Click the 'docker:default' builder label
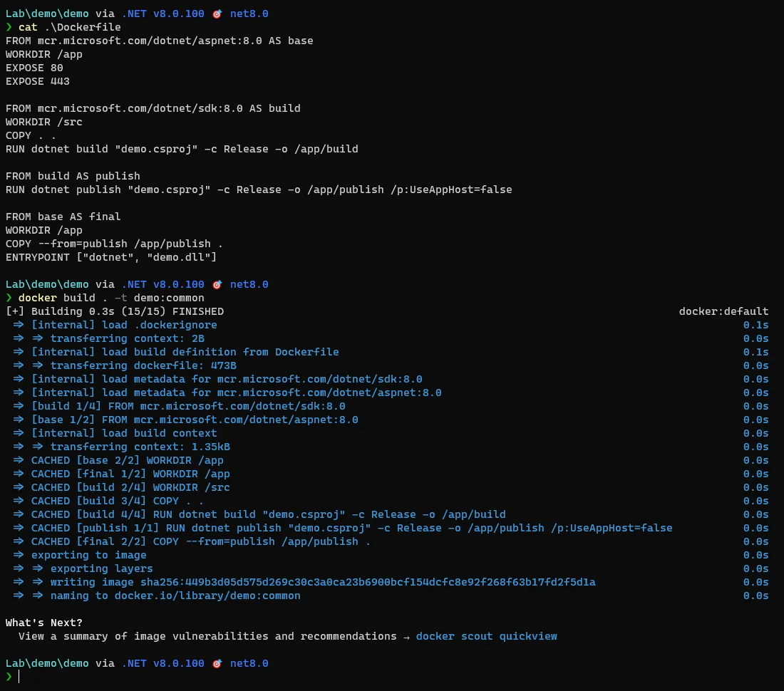The height and width of the screenshot is (691, 784). 723,311
